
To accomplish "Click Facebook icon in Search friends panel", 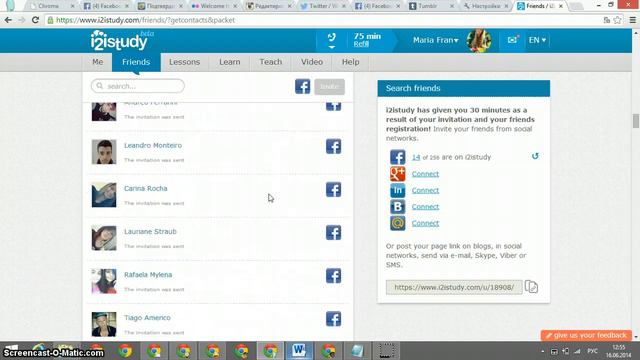I will [x=398, y=157].
